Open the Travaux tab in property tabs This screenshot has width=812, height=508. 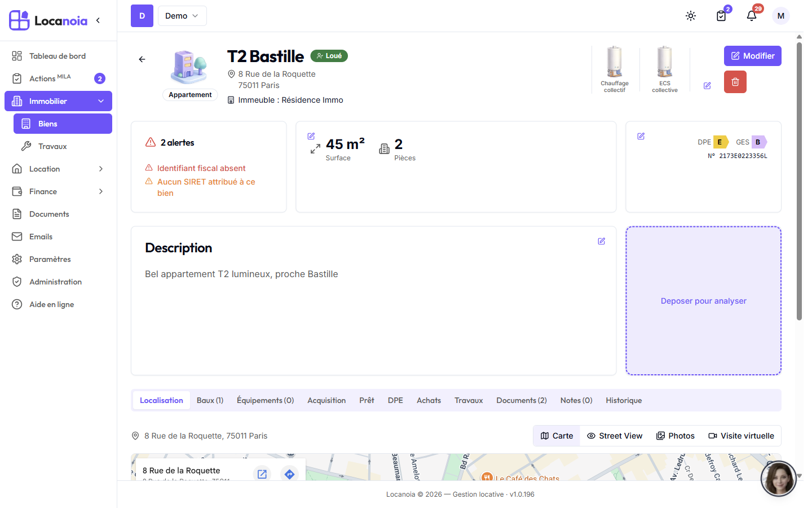pos(469,400)
